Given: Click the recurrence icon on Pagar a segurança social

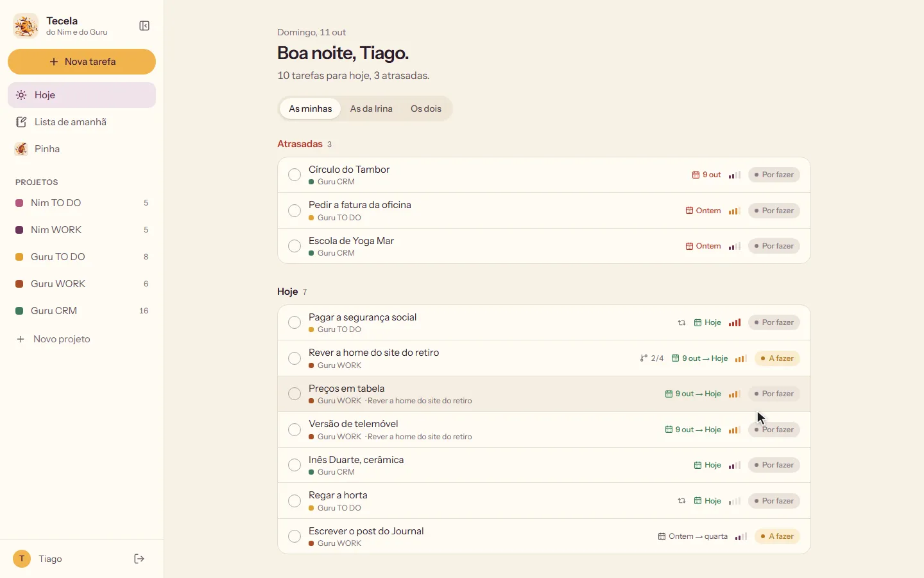Looking at the screenshot, I should click(681, 323).
